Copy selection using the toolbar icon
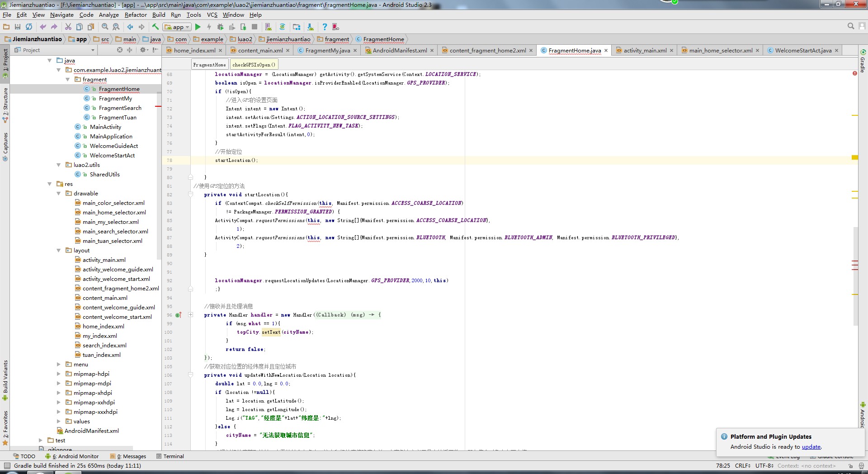 pos(80,27)
